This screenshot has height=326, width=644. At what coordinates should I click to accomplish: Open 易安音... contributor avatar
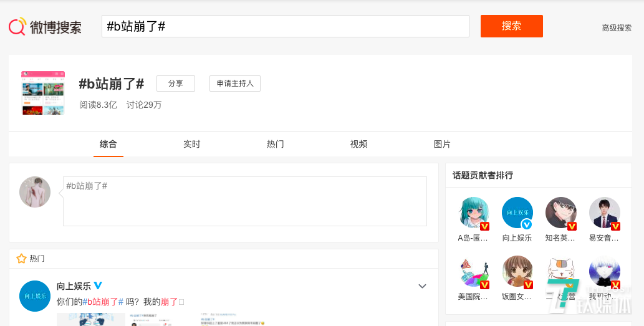coord(605,213)
